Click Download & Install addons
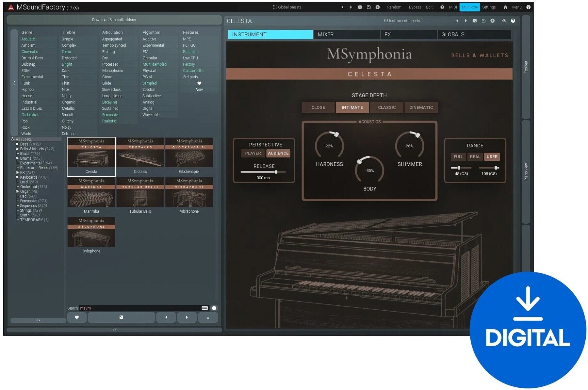Image resolution: width=588 pixels, height=390 pixels. pyautogui.click(x=114, y=20)
